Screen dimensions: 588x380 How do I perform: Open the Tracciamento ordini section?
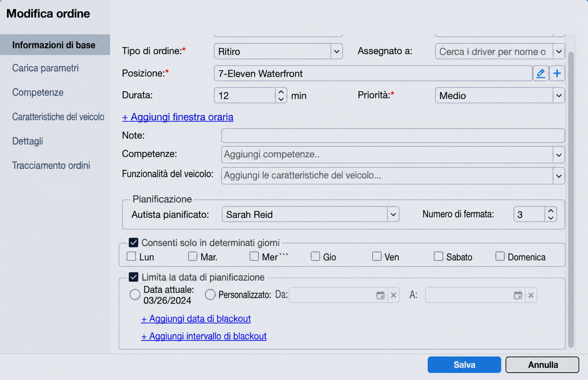tap(51, 165)
